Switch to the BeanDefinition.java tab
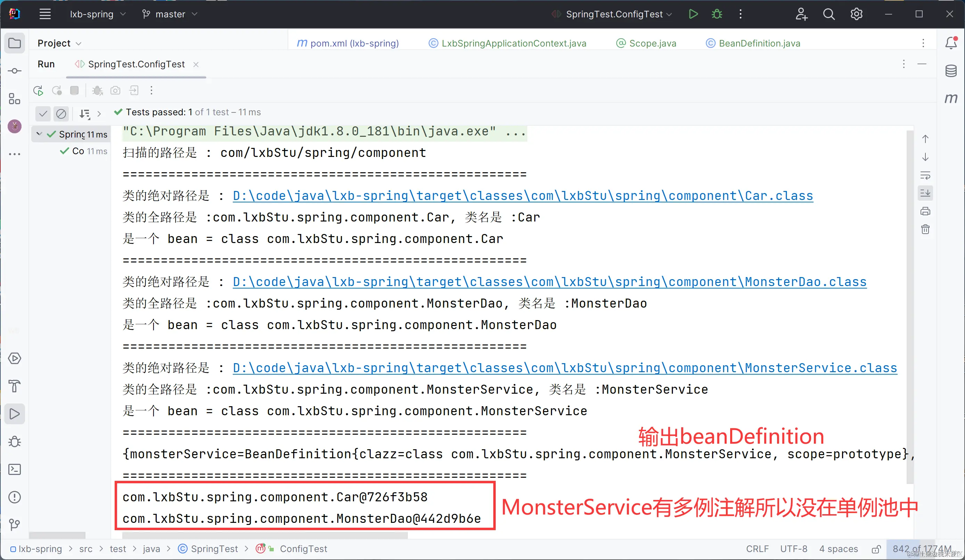The height and width of the screenshot is (560, 965). (x=759, y=43)
